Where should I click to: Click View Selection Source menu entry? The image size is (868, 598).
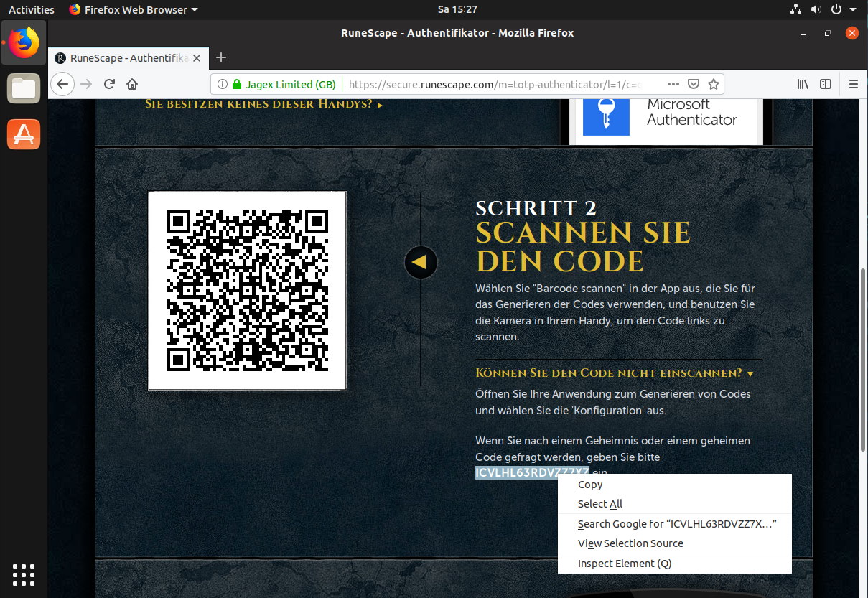click(x=630, y=543)
